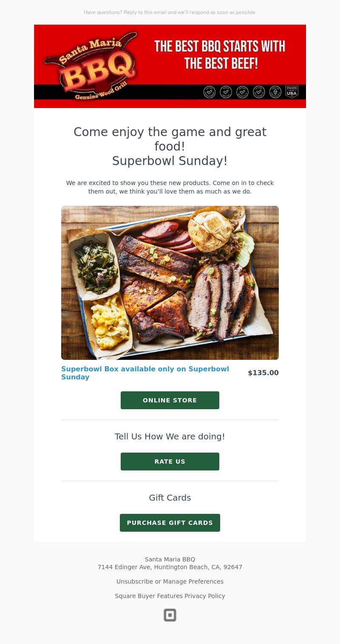Open the Privacy Policy link
The width and height of the screenshot is (340, 644).
tap(205, 596)
